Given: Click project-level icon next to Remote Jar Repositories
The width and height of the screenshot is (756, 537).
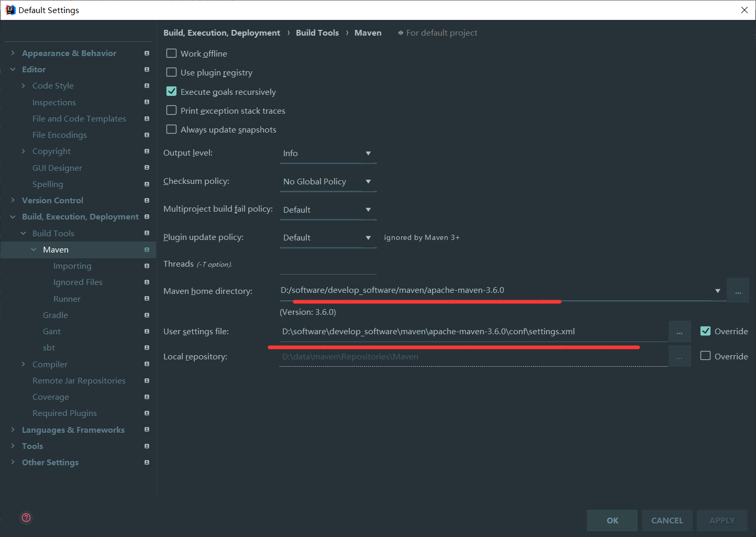Looking at the screenshot, I should tap(147, 381).
